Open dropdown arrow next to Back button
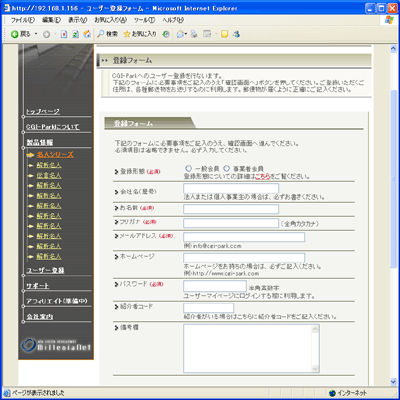This screenshot has width=400, height=400. tap(36, 34)
